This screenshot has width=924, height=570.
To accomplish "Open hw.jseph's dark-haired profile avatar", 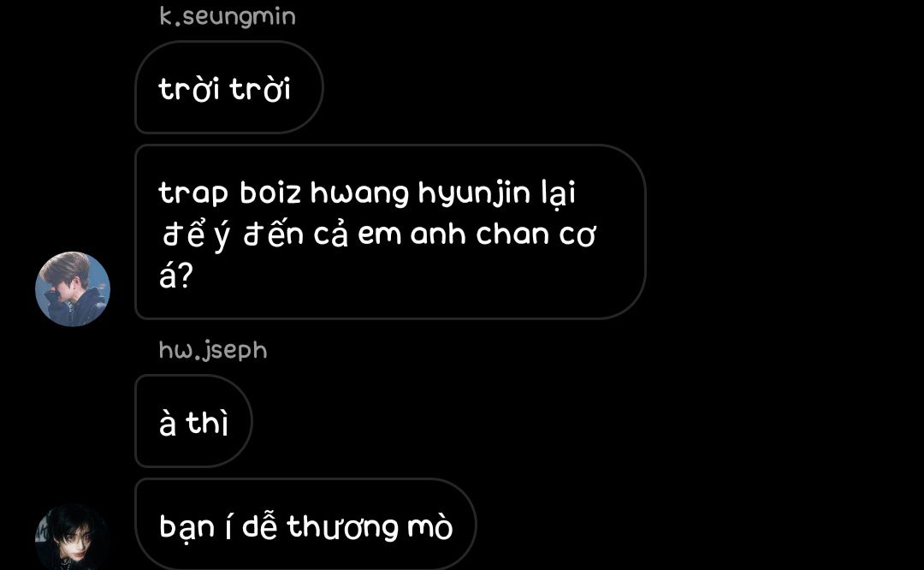I will point(73,537).
